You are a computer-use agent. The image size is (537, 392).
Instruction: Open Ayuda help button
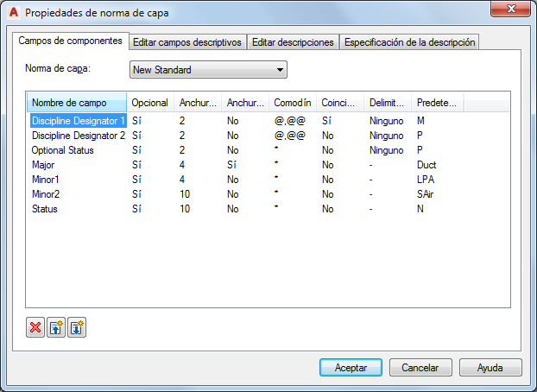(x=490, y=368)
